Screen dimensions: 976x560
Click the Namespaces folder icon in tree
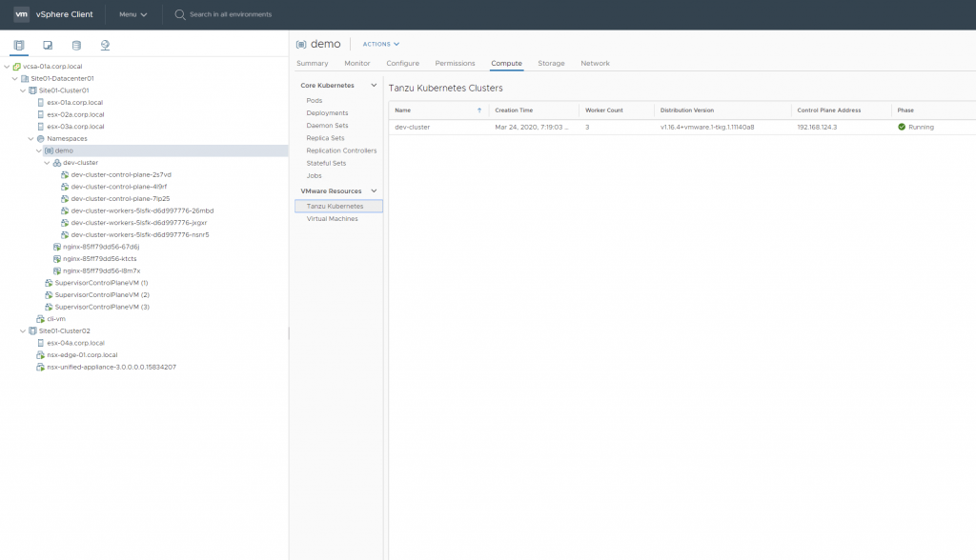[41, 139]
